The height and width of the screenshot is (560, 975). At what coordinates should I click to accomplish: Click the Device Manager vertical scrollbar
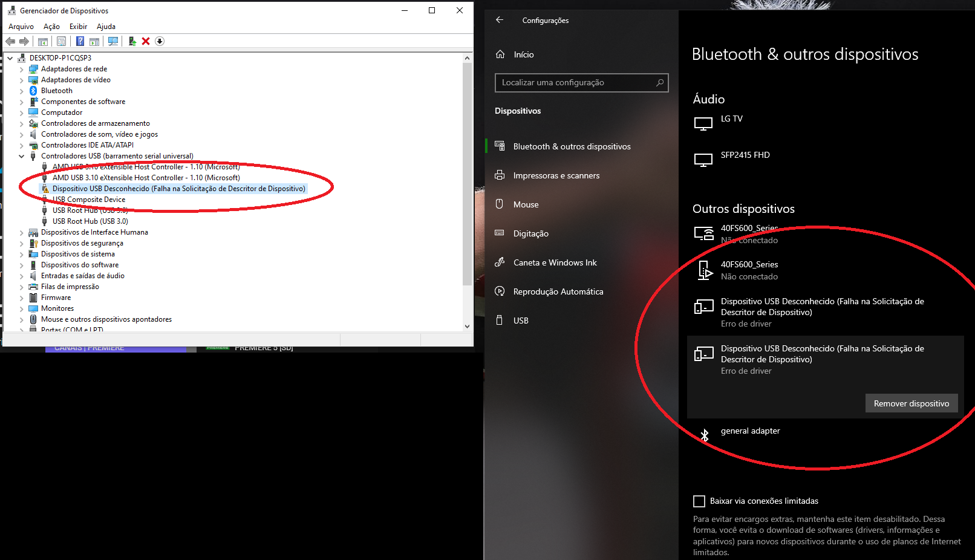(467, 174)
